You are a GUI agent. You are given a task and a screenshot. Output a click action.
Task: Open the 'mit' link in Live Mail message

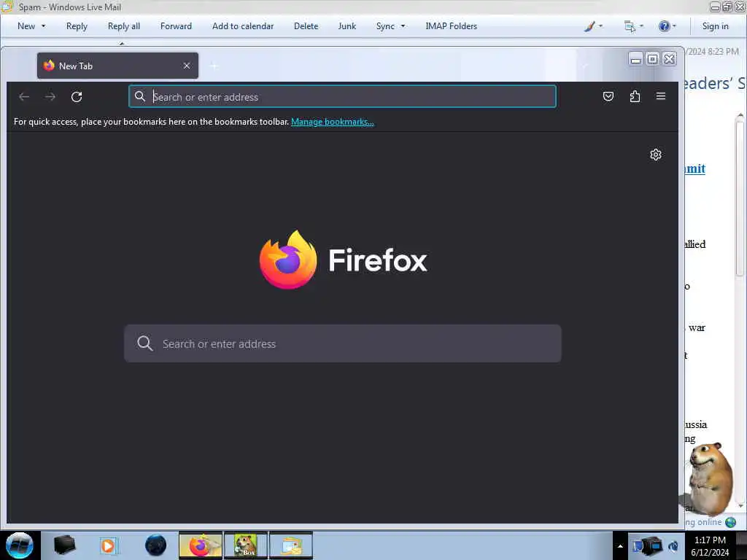pos(695,168)
